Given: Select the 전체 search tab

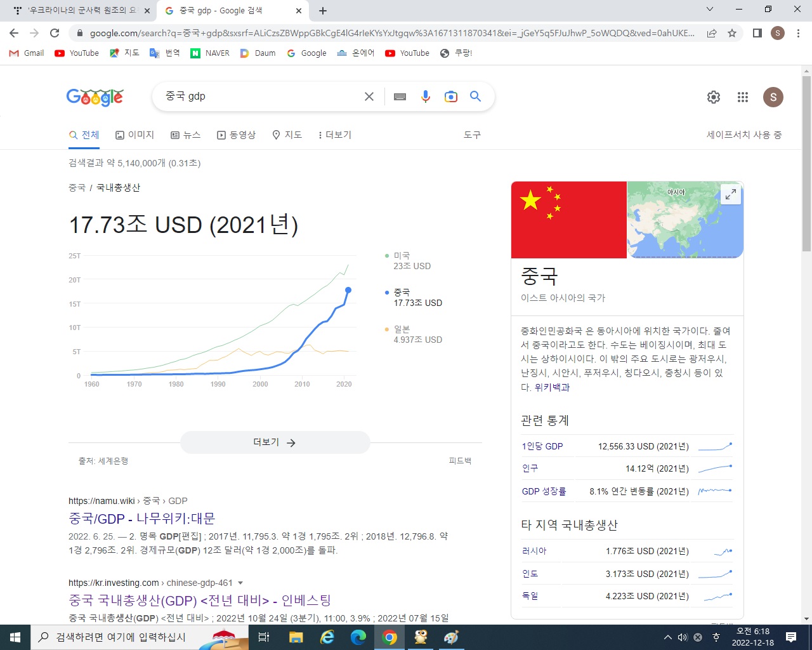Looking at the screenshot, I should point(84,135).
